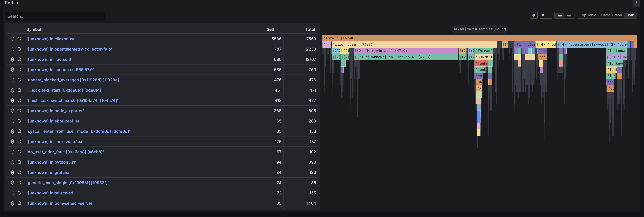Search flame graph for update_blocked_averages
Screen dimensions: 644x217
tap(19, 80)
